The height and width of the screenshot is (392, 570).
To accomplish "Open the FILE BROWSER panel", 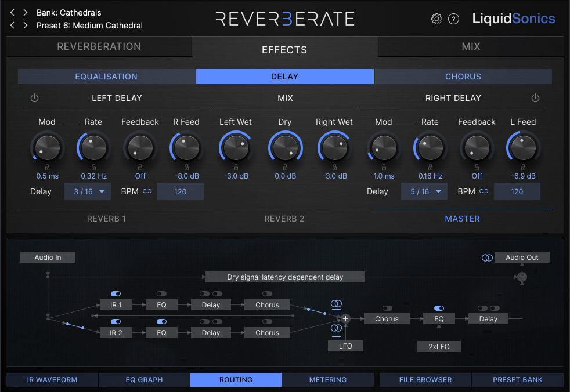I will pyautogui.click(x=425, y=380).
